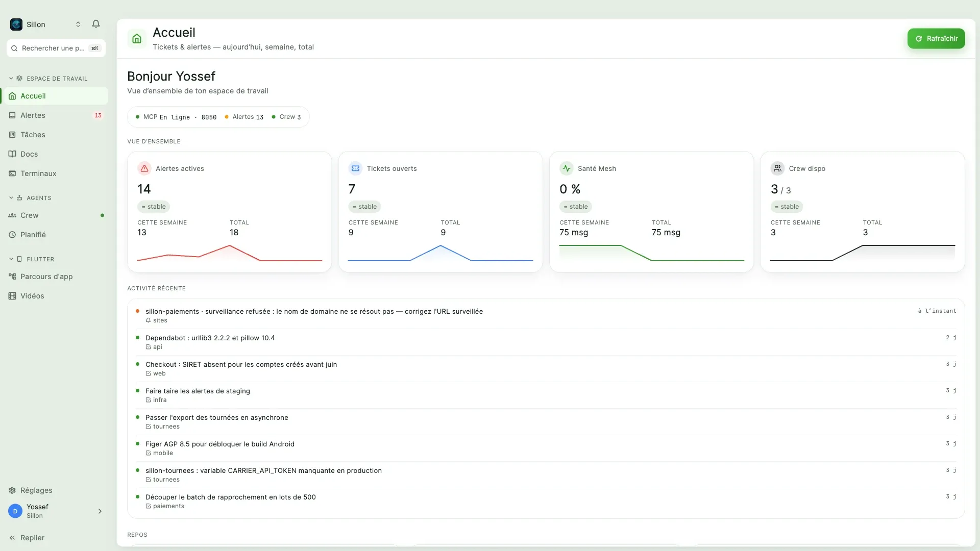Image resolution: width=980 pixels, height=551 pixels.
Task: Select Passer l'export des tournées en asynchrone
Action: (546, 421)
